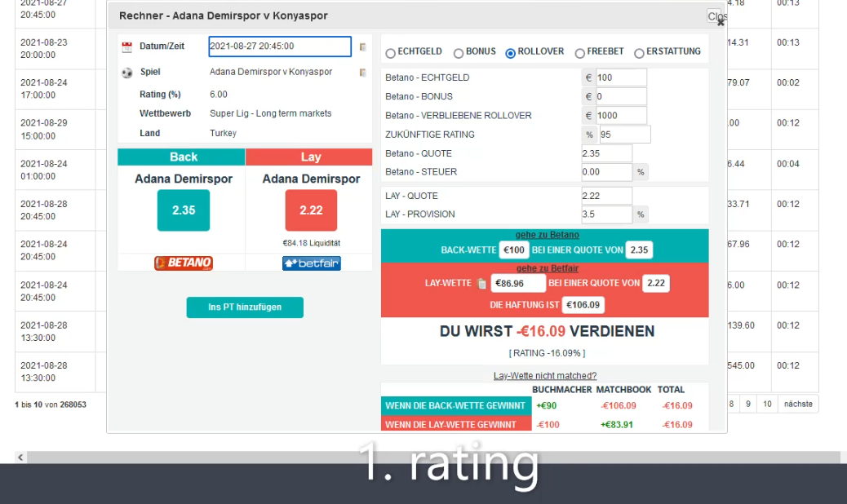Go to page 10 in background pagination
This screenshot has width=847, height=504.
767,404
